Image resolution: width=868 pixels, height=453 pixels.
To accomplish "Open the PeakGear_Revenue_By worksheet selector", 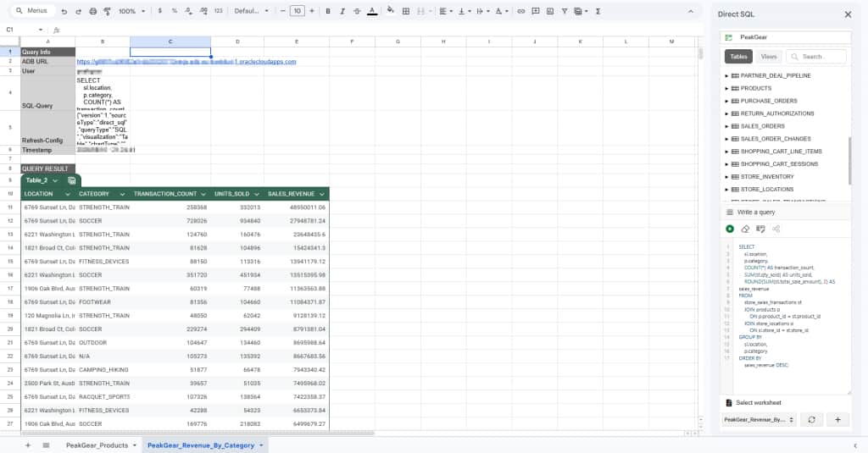I will (759, 420).
